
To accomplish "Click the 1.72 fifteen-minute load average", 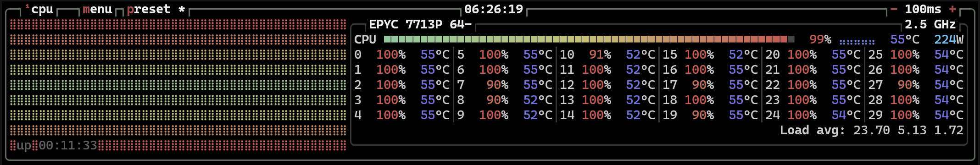I will [949, 130].
